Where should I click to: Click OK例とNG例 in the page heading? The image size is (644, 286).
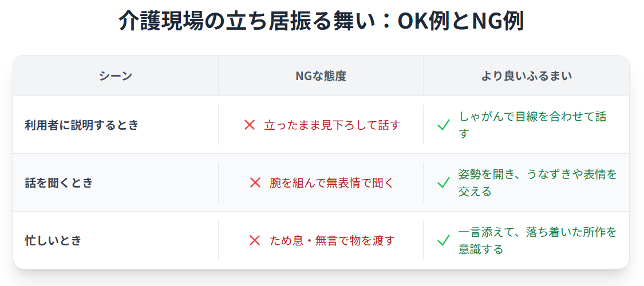pos(461,21)
